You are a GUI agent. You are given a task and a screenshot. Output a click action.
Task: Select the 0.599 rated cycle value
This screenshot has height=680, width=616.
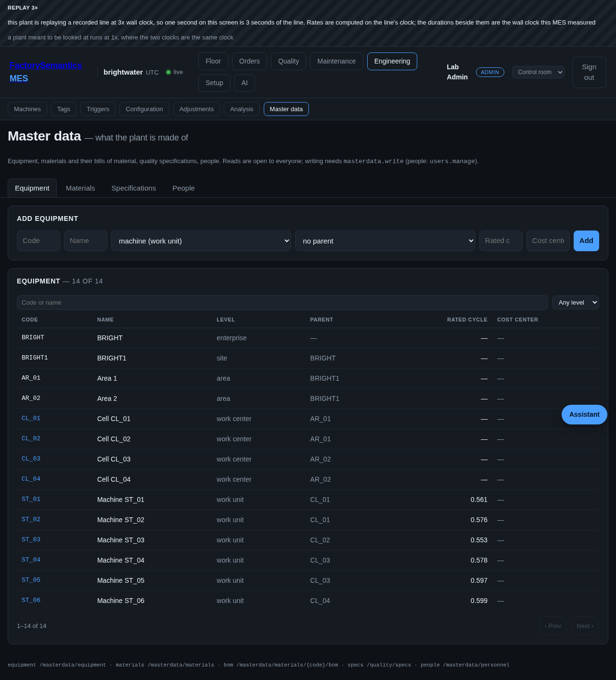(479, 601)
